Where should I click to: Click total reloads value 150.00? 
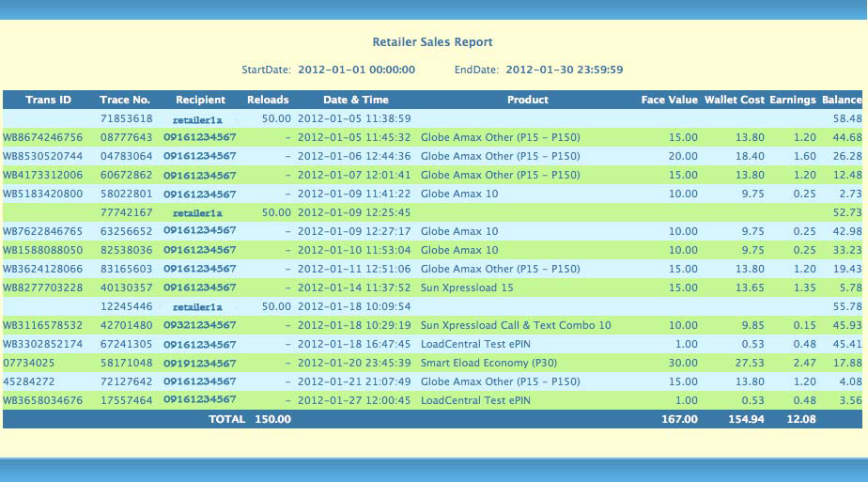273,419
